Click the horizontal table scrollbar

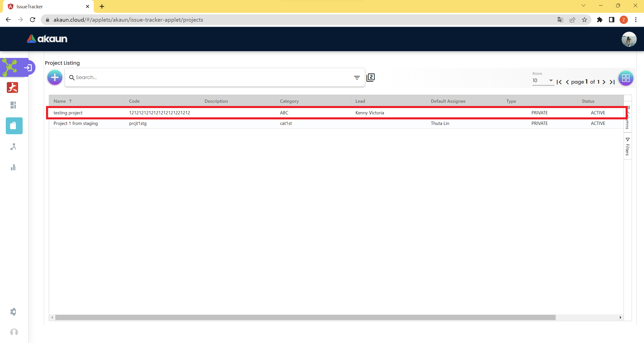point(305,317)
